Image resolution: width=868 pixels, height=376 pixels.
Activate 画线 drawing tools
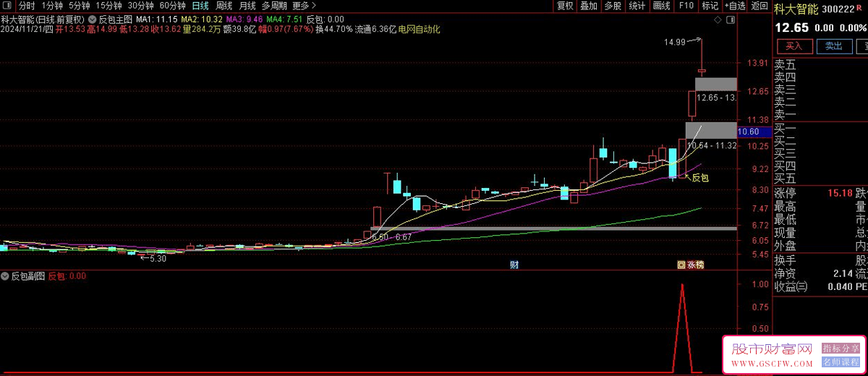(661, 6)
